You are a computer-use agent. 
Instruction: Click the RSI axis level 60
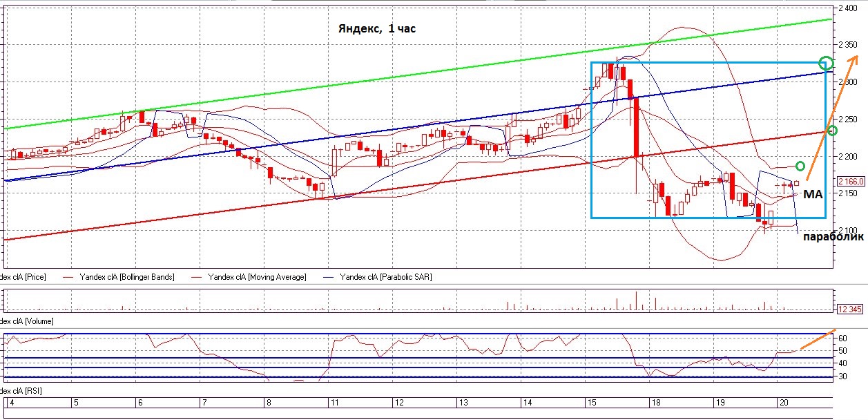coord(842,338)
